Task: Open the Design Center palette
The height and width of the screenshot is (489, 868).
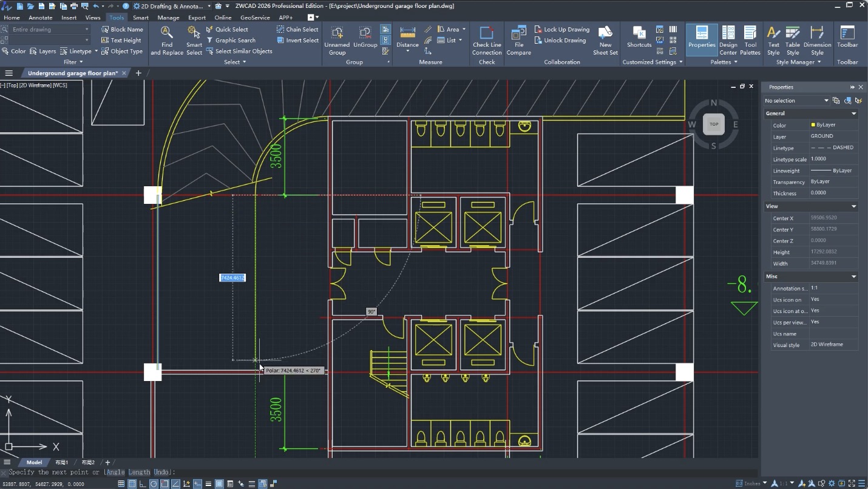Action: (728, 40)
